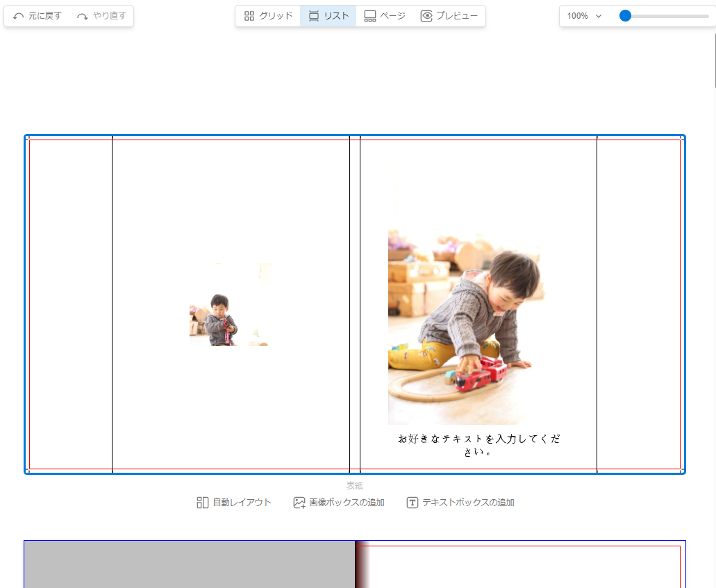Click the page view icon
This screenshot has width=716, height=588.
click(x=370, y=16)
